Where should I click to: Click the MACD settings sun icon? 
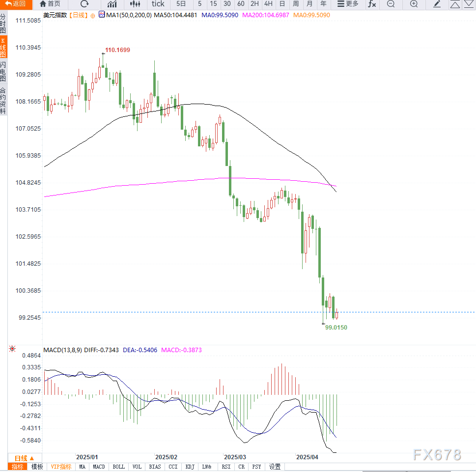click(x=12, y=349)
